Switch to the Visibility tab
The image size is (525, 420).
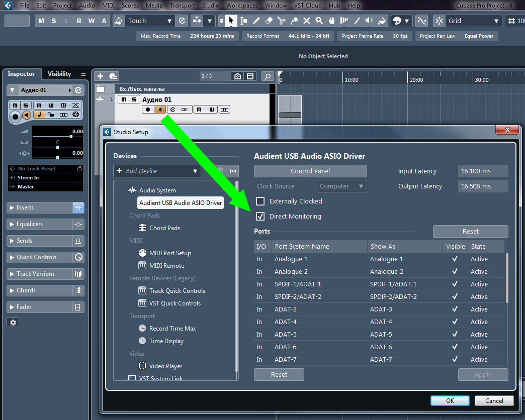pyautogui.click(x=59, y=74)
